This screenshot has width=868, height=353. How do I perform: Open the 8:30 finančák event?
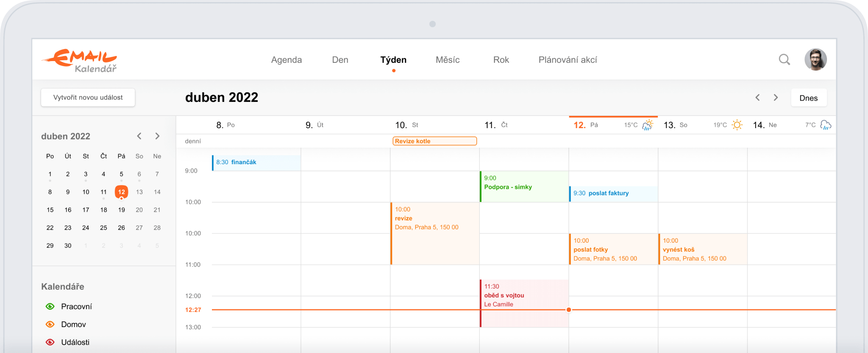[256, 162]
